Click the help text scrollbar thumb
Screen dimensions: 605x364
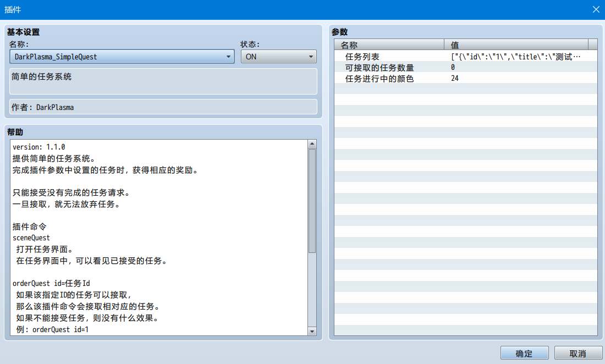click(x=312, y=201)
